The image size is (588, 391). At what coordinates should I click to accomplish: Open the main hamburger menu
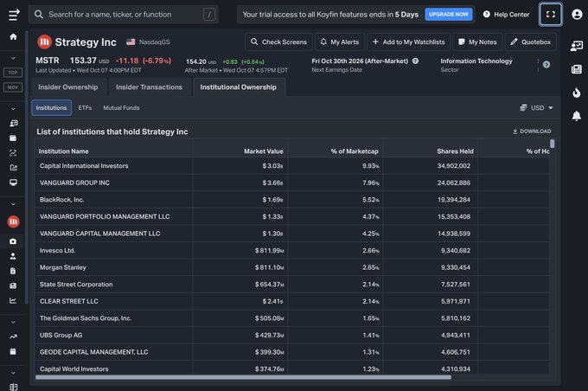pos(14,15)
